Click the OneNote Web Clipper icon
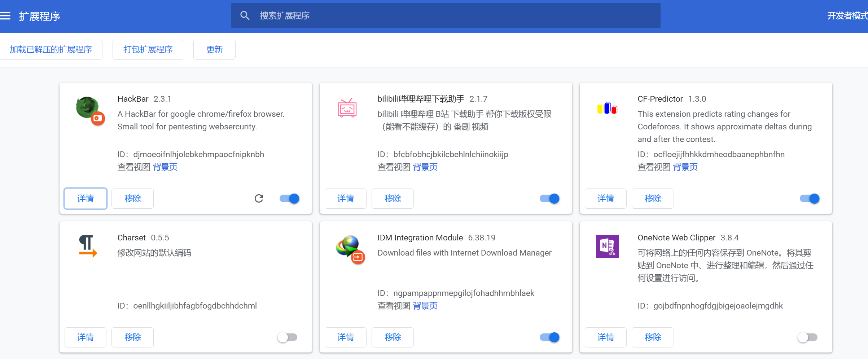The image size is (868, 359). click(x=607, y=247)
